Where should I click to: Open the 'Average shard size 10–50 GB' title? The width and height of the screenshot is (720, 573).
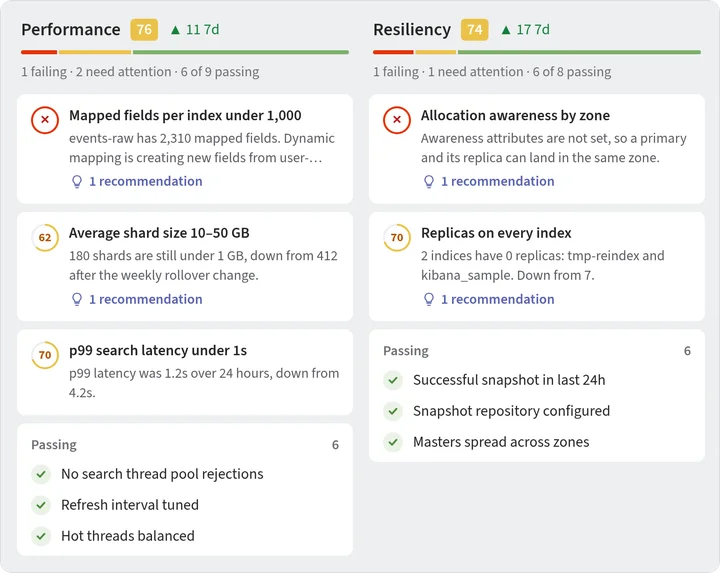159,233
